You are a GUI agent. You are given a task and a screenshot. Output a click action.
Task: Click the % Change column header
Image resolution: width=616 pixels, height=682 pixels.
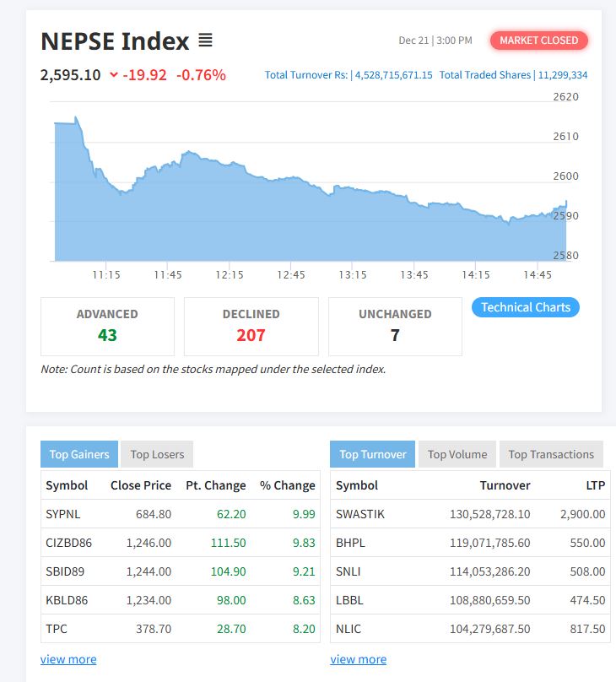click(x=287, y=485)
